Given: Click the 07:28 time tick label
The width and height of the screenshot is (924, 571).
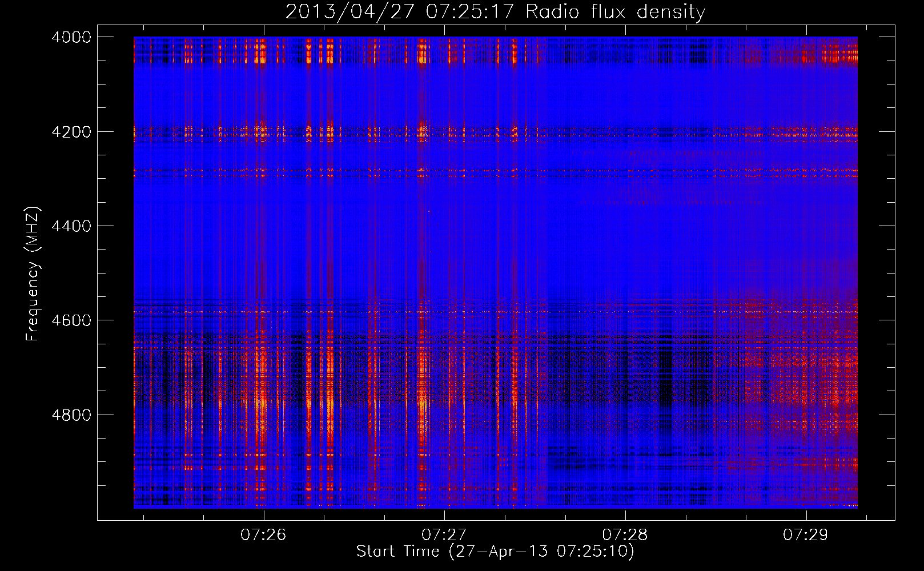Looking at the screenshot, I should click(625, 534).
